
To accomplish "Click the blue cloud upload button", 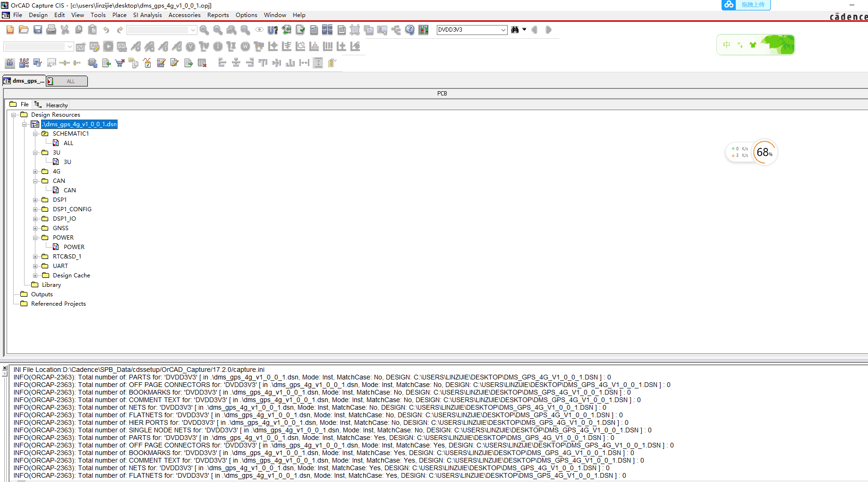I will (x=746, y=5).
